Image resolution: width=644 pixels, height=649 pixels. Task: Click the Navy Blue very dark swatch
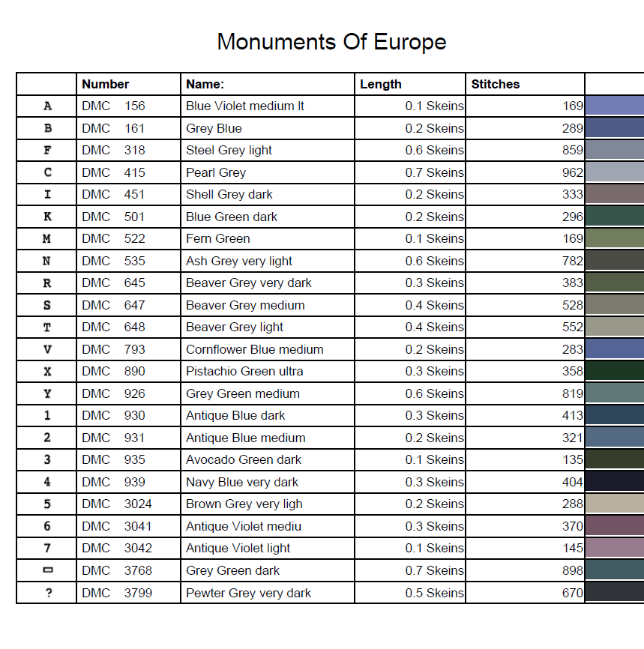[614, 482]
